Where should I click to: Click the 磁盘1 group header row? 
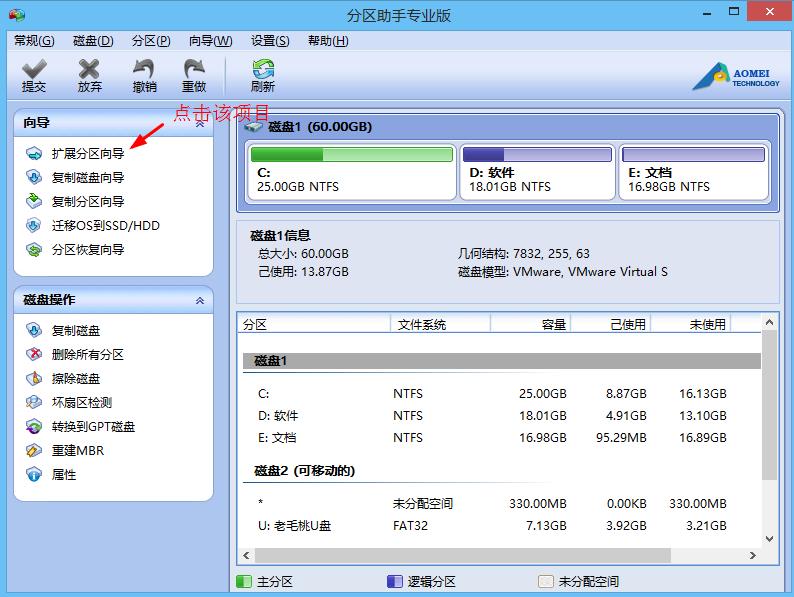pos(501,361)
